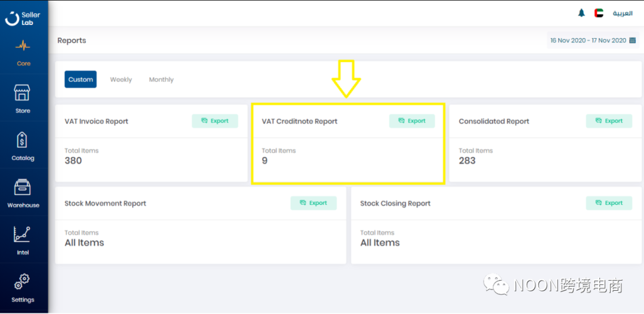The image size is (644, 314).
Task: Switch to the Monthly tab
Action: pos(161,79)
